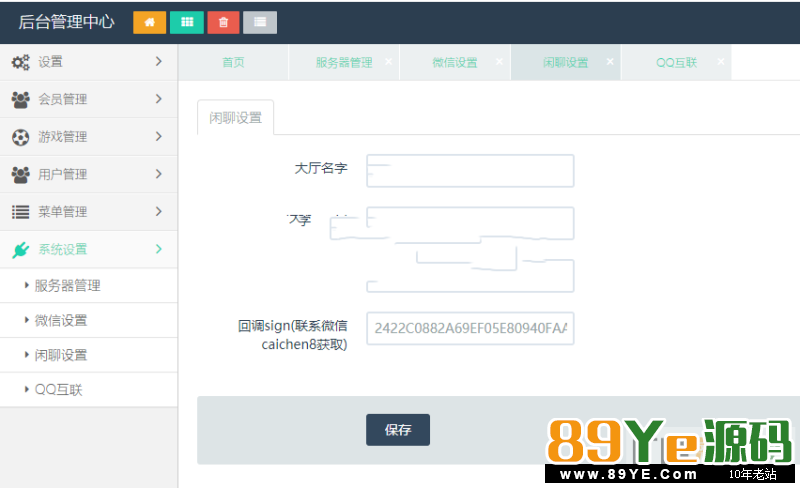Click the plug icon for 系统设置
Screen dimensions: 800x488
pos(20,250)
